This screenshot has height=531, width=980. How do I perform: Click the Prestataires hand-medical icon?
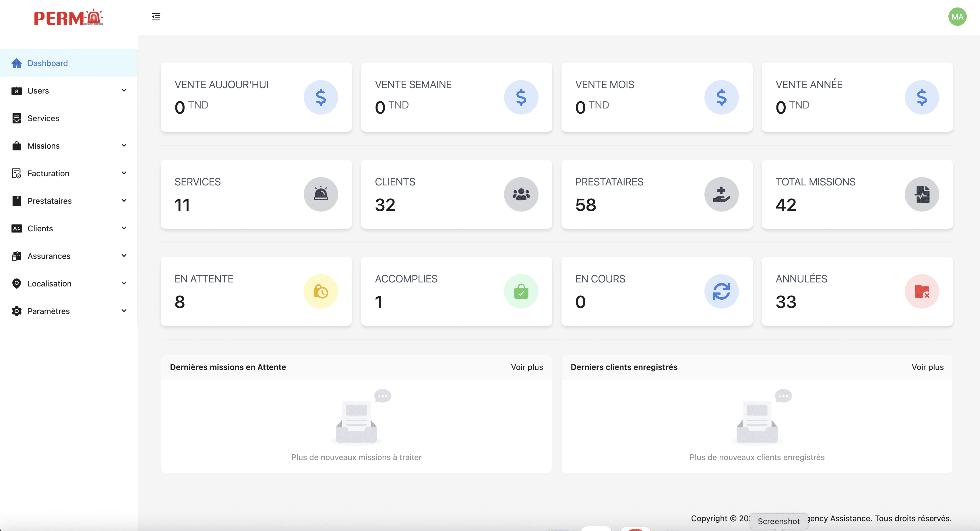[x=721, y=194]
